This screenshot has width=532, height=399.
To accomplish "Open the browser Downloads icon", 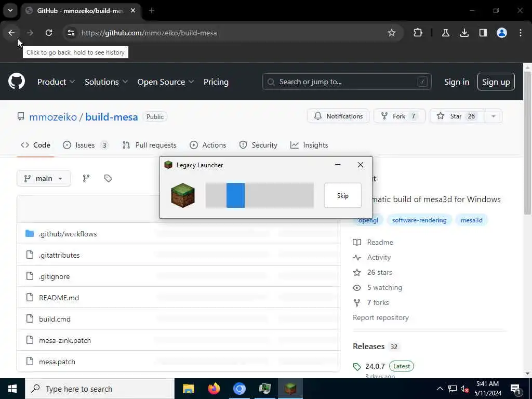I will (x=464, y=33).
